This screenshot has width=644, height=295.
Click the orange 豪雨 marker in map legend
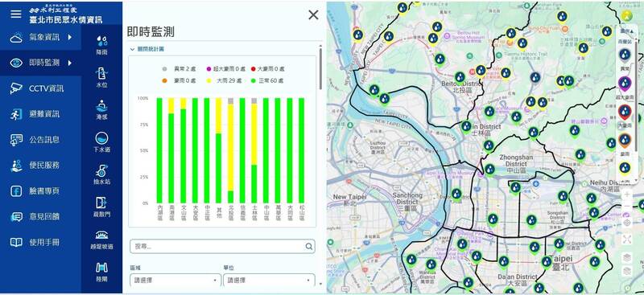(625, 141)
